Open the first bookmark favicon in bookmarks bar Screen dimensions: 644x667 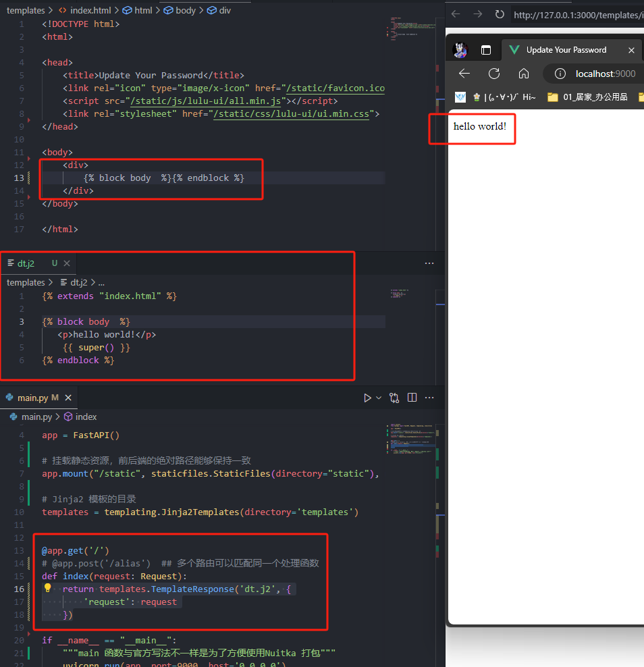pyautogui.click(x=460, y=97)
